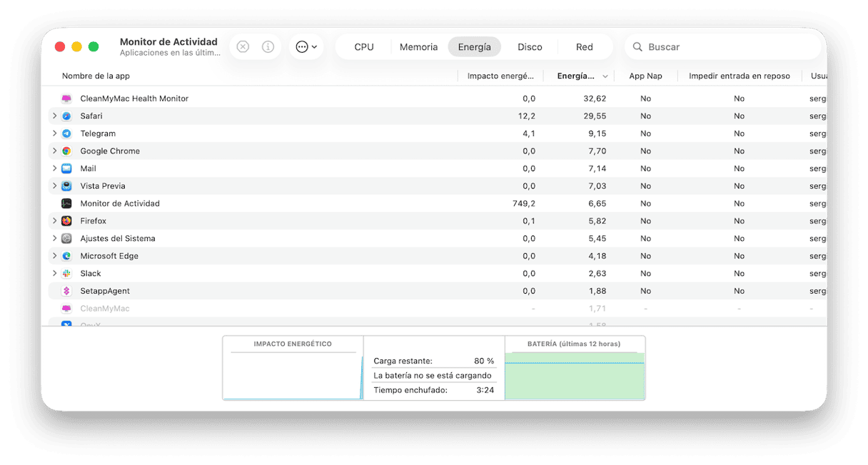Click Google Chrome's 7,70 energy value

coord(597,151)
